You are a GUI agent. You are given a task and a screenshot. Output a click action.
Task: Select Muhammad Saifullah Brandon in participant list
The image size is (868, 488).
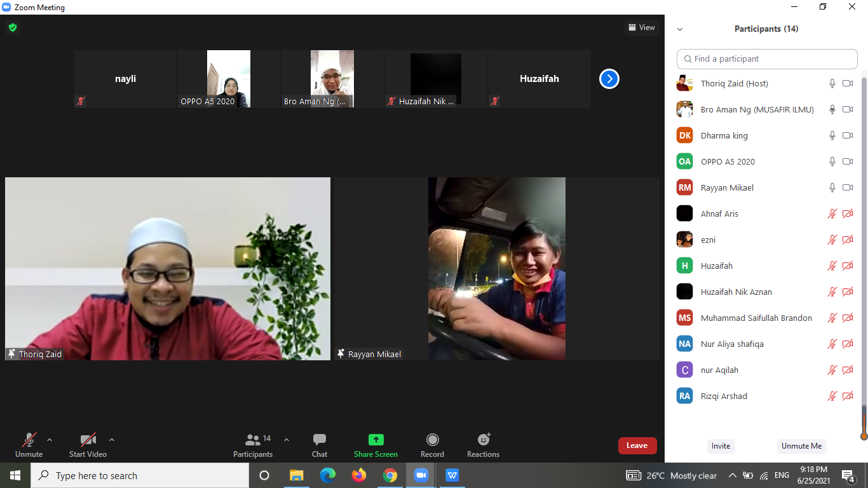tap(756, 318)
